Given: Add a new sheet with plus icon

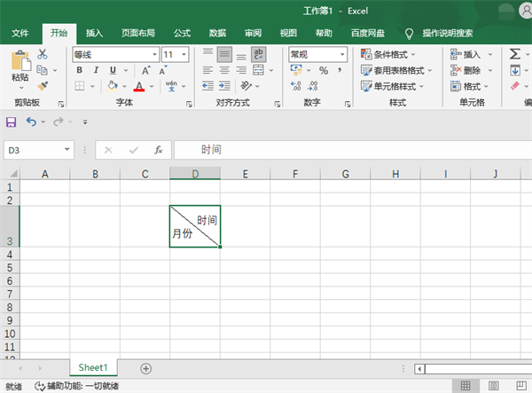Looking at the screenshot, I should 146,368.
